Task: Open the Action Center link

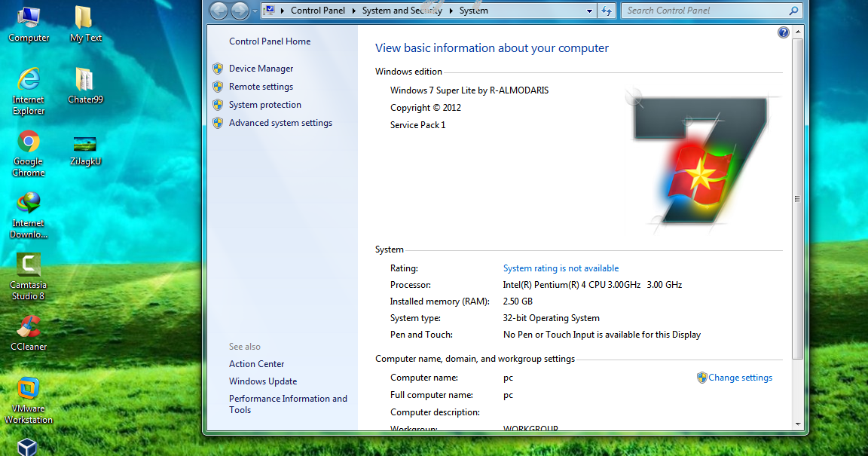Action: click(x=257, y=364)
